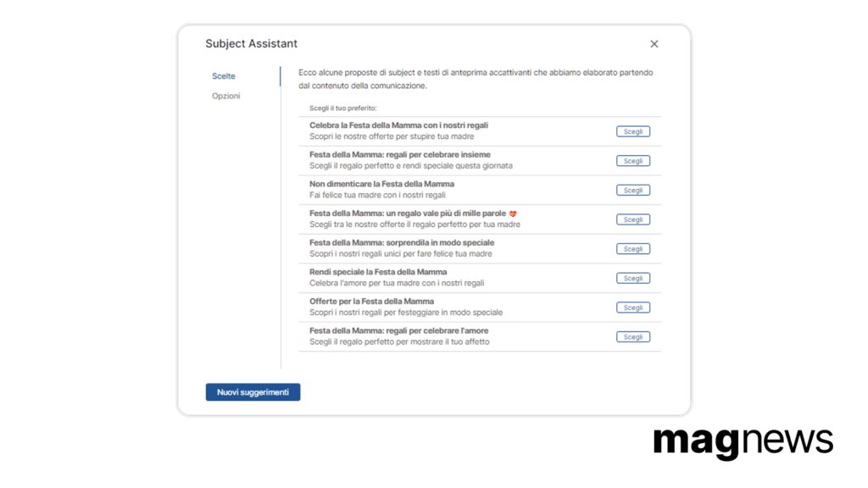Select Scegli for 'vale più di mille parole'
The image size is (868, 488).
[632, 219]
